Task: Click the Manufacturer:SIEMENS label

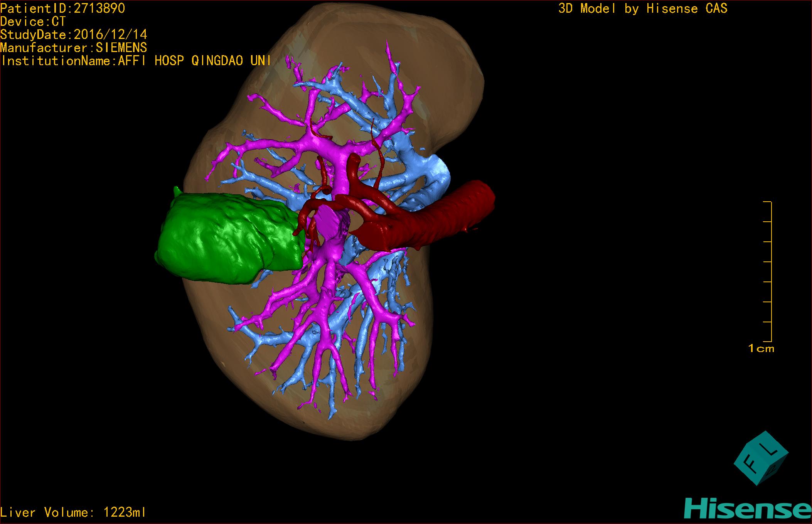Action: point(73,48)
